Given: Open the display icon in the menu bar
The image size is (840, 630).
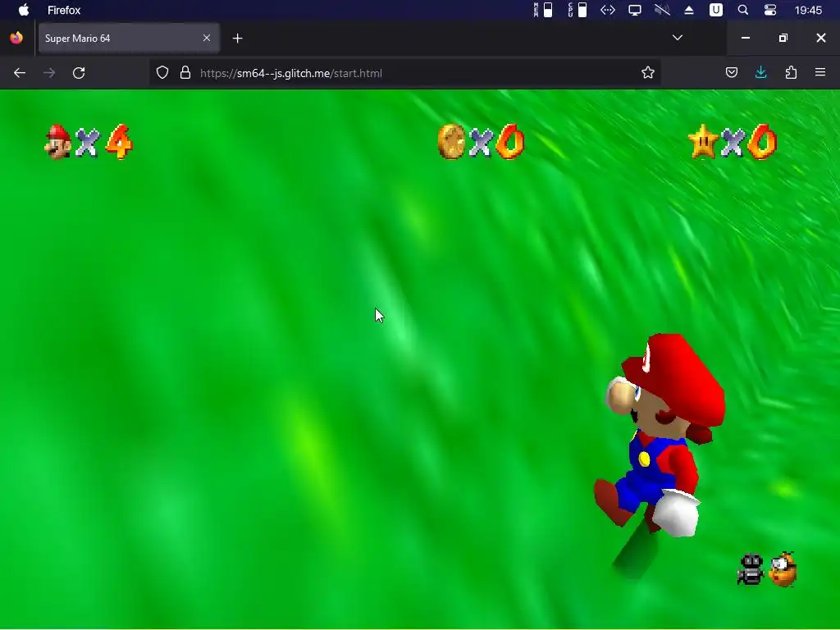Looking at the screenshot, I should (635, 10).
